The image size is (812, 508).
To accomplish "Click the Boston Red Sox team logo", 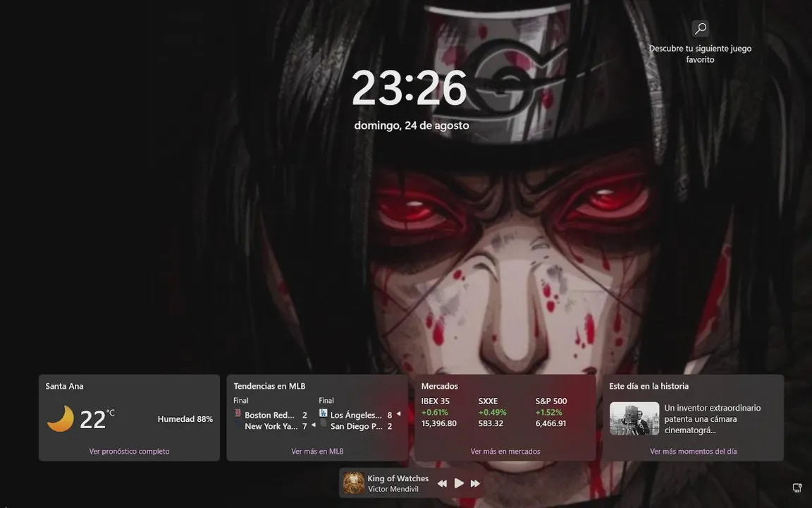I will click(238, 413).
